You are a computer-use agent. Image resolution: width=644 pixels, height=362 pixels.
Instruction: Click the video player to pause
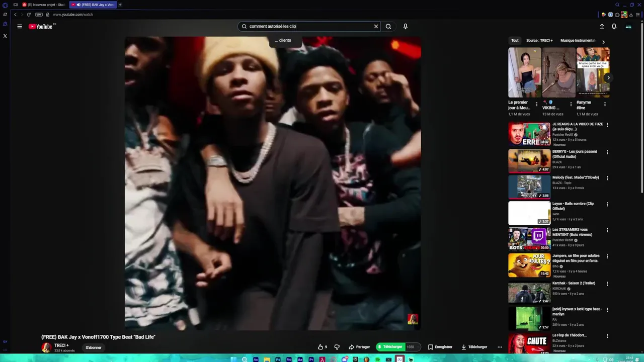273,183
